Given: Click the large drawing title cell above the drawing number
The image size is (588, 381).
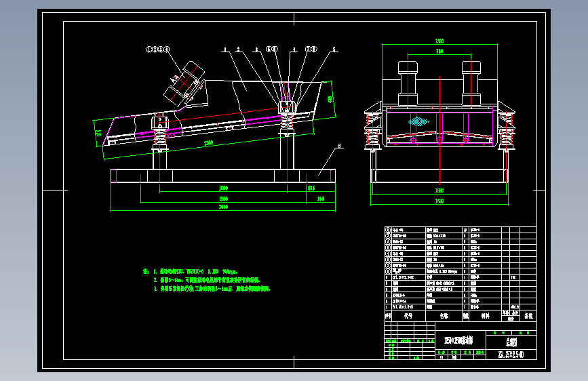Looking at the screenshot, I should click(x=511, y=342).
